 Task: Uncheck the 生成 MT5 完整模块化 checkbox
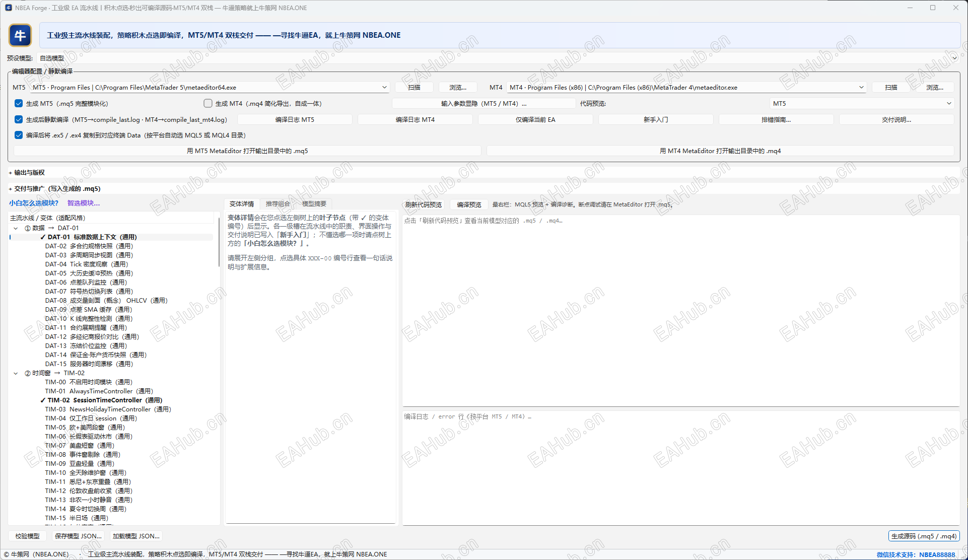pos(19,104)
